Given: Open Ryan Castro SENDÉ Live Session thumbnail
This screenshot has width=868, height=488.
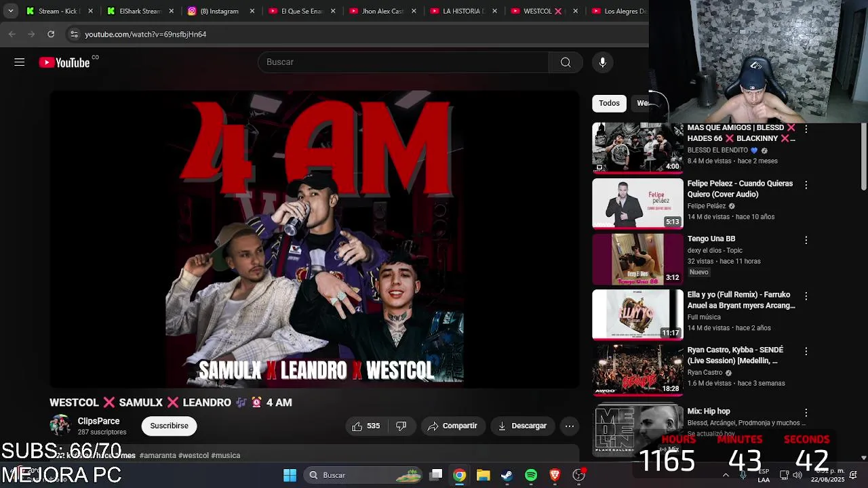Looking at the screenshot, I should coord(637,370).
